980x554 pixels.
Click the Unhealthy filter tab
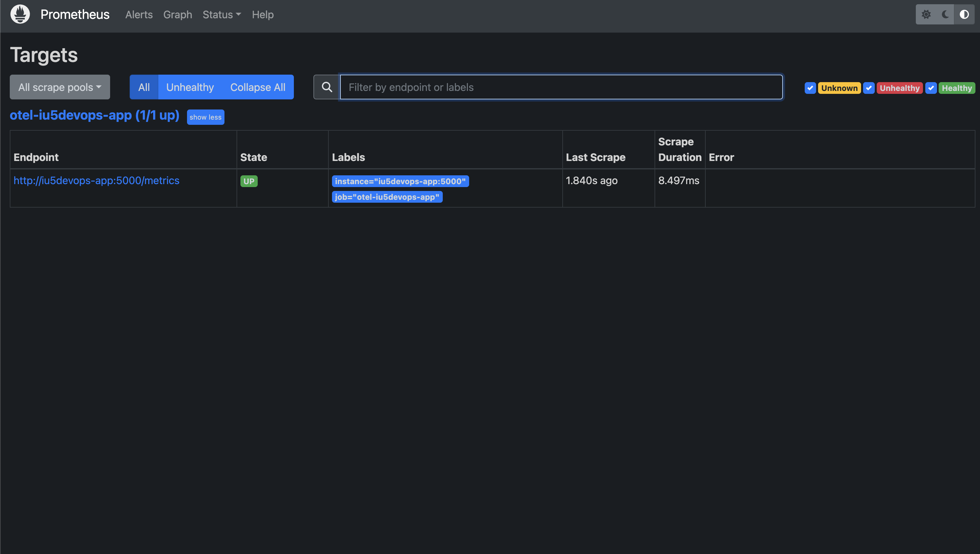click(x=190, y=86)
